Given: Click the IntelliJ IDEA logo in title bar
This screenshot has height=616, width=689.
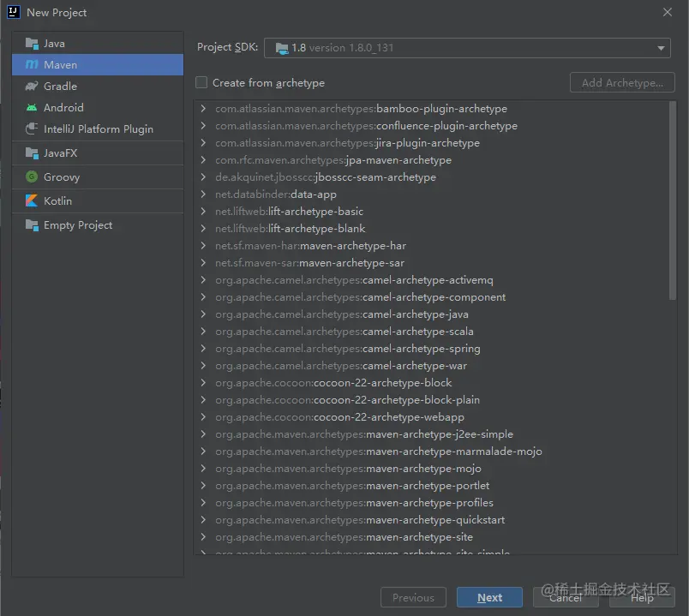Looking at the screenshot, I should [14, 12].
